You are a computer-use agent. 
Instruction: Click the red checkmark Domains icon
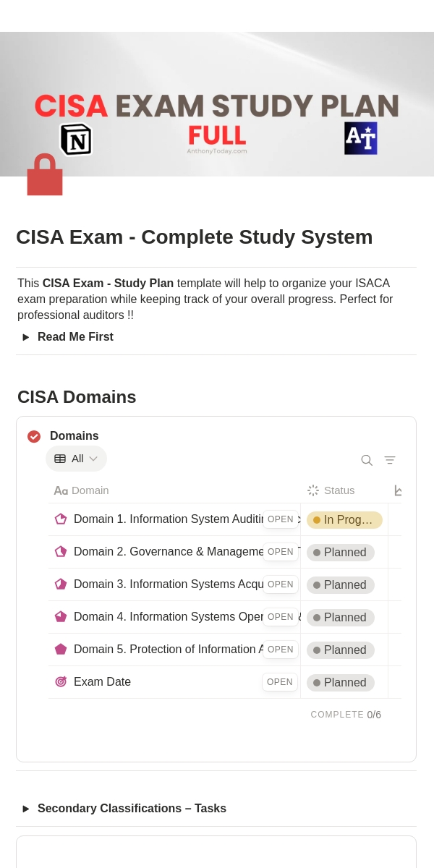click(34, 436)
